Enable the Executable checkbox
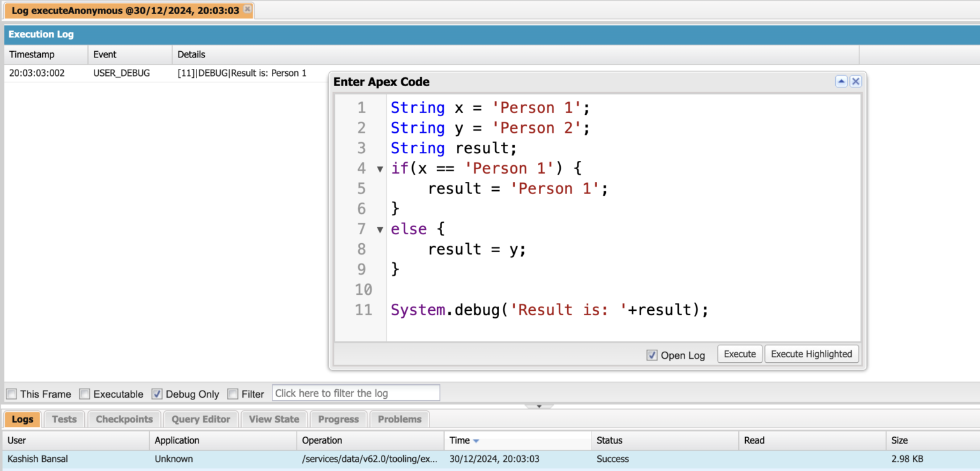The image size is (980, 471). point(85,393)
